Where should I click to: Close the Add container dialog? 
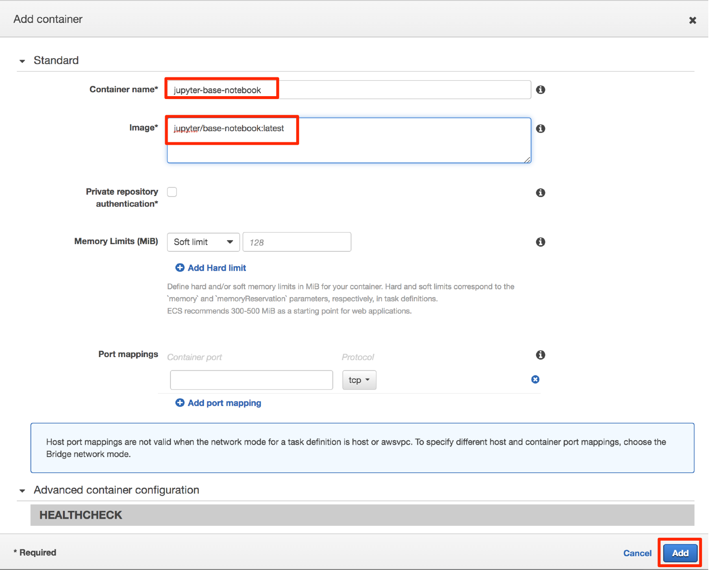692,20
